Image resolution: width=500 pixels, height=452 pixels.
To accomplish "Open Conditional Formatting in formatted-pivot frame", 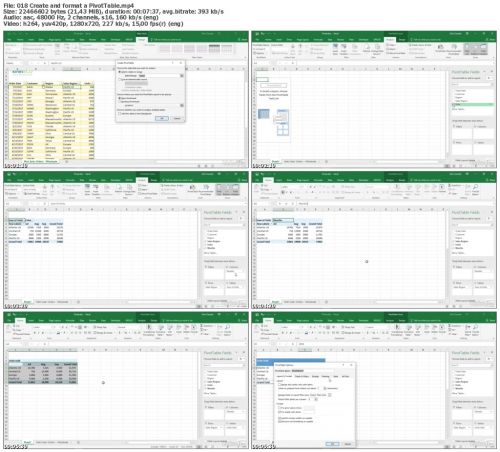I will (149, 330).
